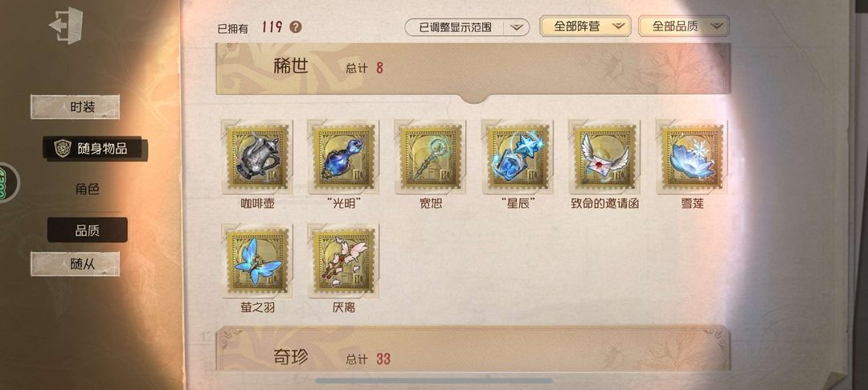Open the question mark help icon

point(296,27)
